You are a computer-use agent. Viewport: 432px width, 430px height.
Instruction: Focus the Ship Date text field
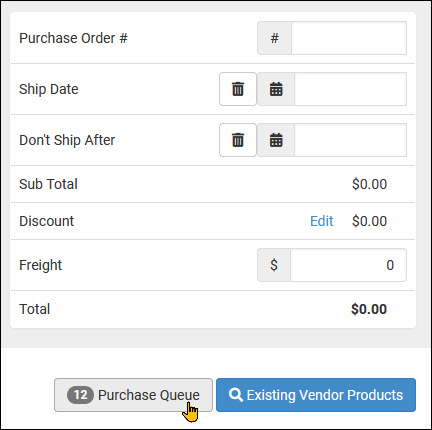(350, 89)
